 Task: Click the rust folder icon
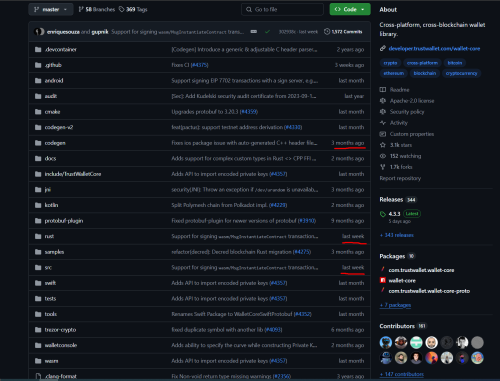coord(38,236)
